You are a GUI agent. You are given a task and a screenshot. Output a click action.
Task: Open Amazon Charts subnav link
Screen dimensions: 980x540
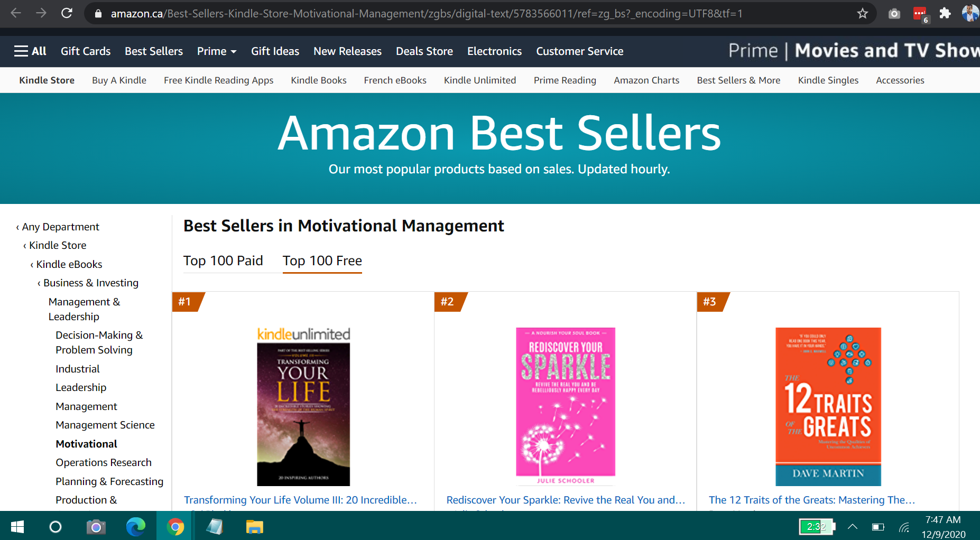(646, 80)
